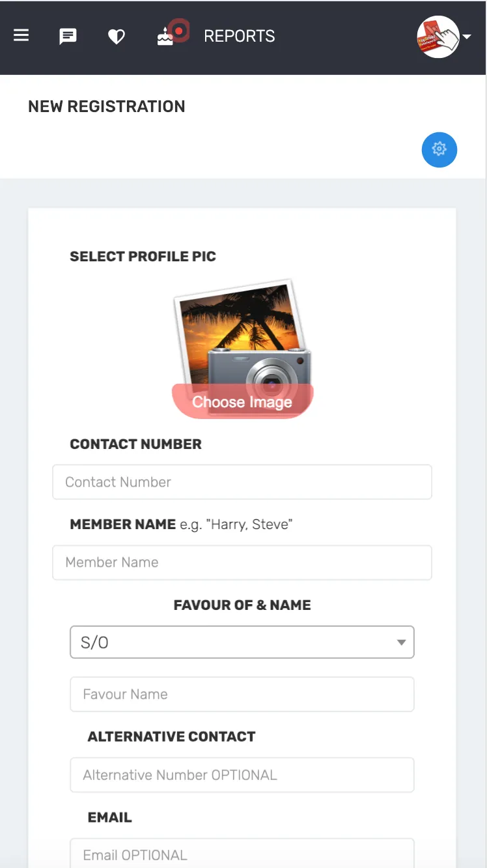Open the REPORTS menu item
The image size is (487, 868).
240,36
